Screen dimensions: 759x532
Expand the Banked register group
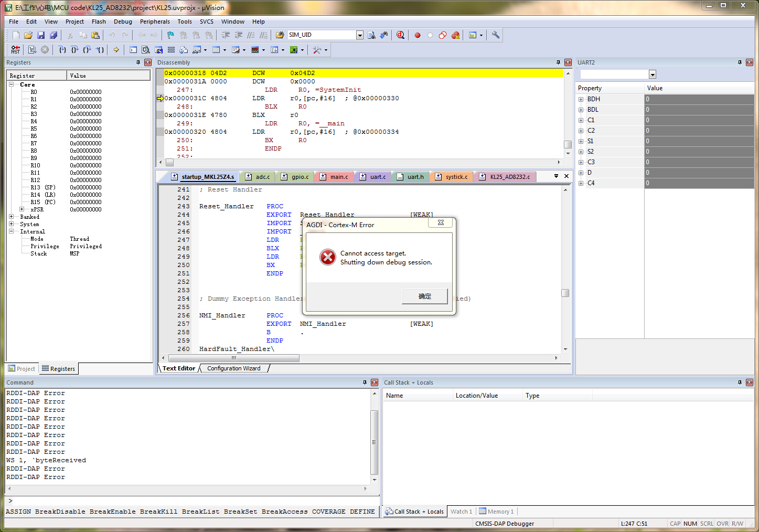click(x=11, y=217)
